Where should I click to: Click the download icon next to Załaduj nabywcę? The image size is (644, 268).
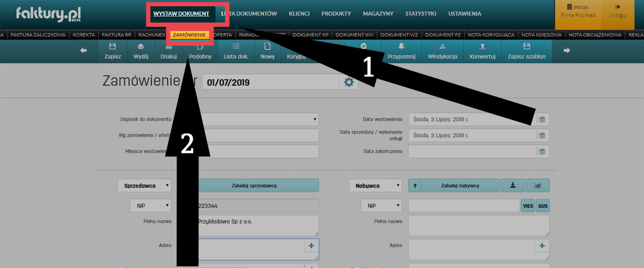pos(513,185)
